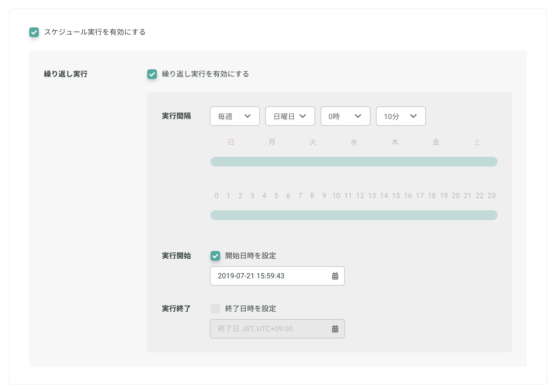Open the 毎週 interval dropdown
Viewport: 556px width, 392px height.
point(235,116)
